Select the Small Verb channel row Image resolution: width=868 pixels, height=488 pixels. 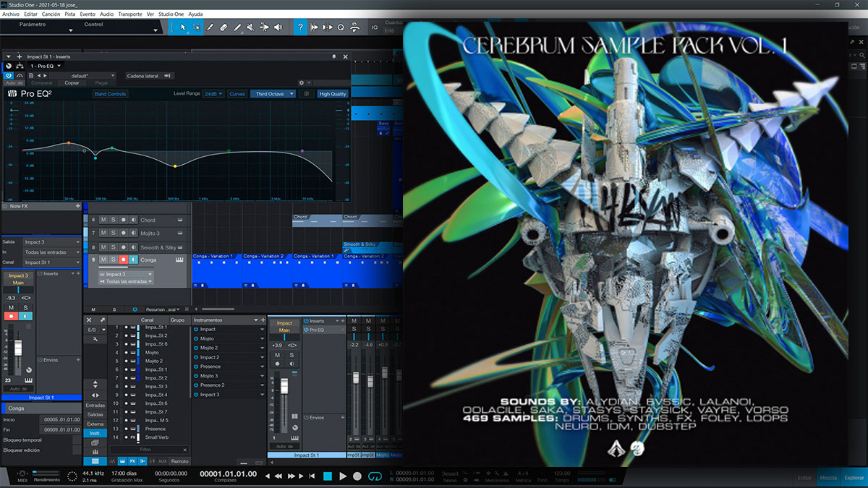point(150,438)
